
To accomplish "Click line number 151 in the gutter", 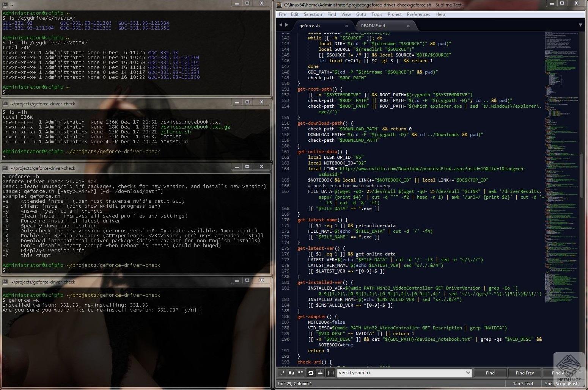I will coord(285,89).
